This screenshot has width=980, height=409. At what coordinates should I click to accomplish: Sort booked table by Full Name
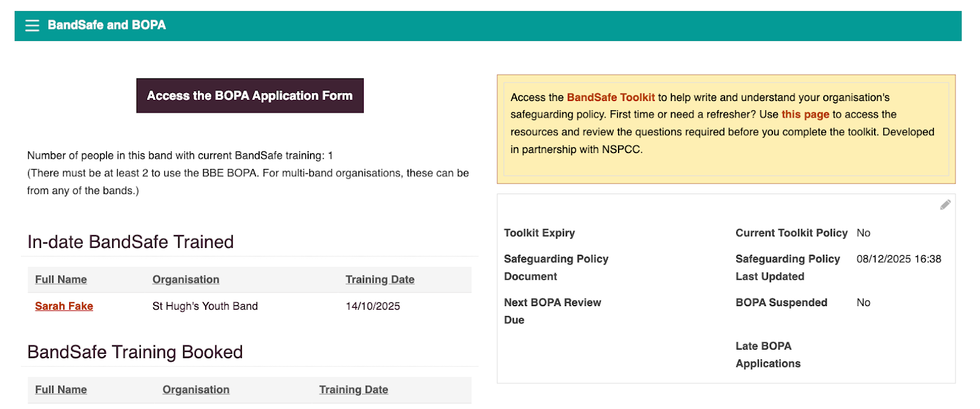61,390
